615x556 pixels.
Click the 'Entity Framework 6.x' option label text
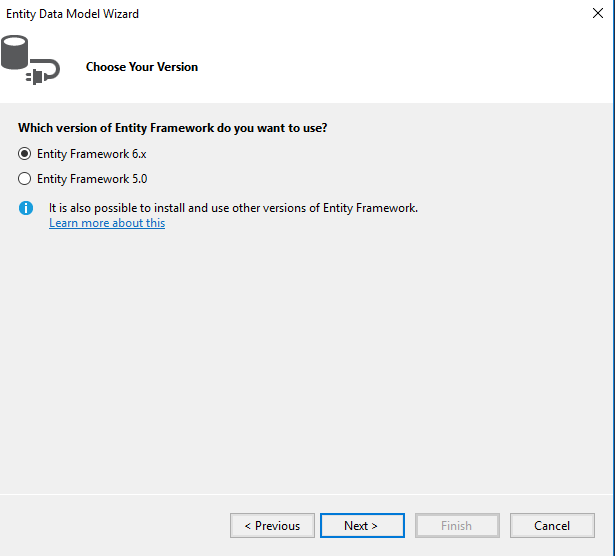[92, 154]
